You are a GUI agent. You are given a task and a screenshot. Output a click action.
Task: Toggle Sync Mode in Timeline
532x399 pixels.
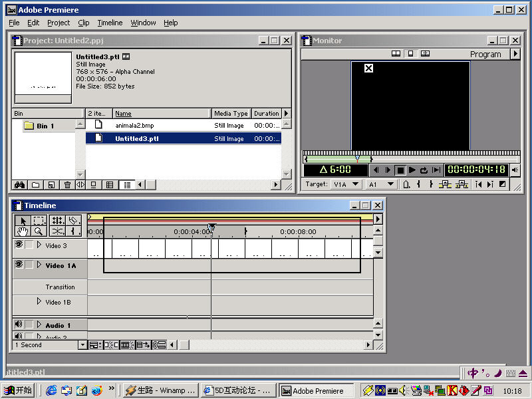(x=159, y=345)
